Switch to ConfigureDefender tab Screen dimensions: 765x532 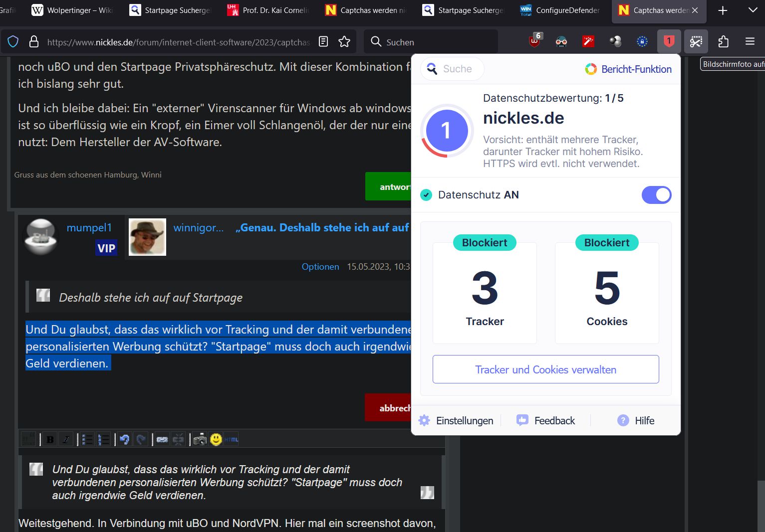[560, 10]
